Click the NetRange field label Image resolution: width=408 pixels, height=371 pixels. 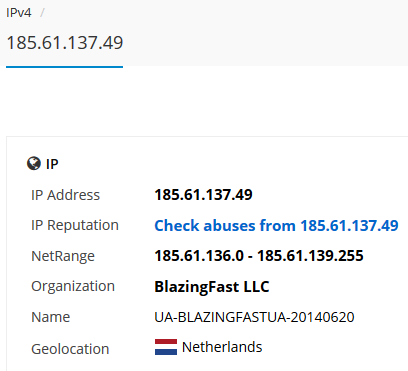point(63,256)
